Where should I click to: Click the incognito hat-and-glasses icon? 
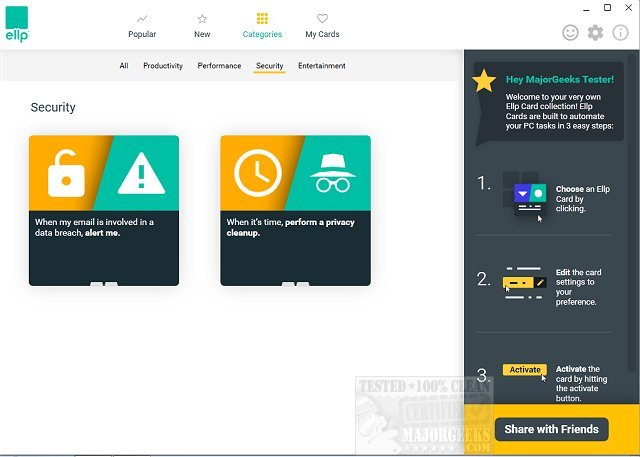[x=333, y=173]
